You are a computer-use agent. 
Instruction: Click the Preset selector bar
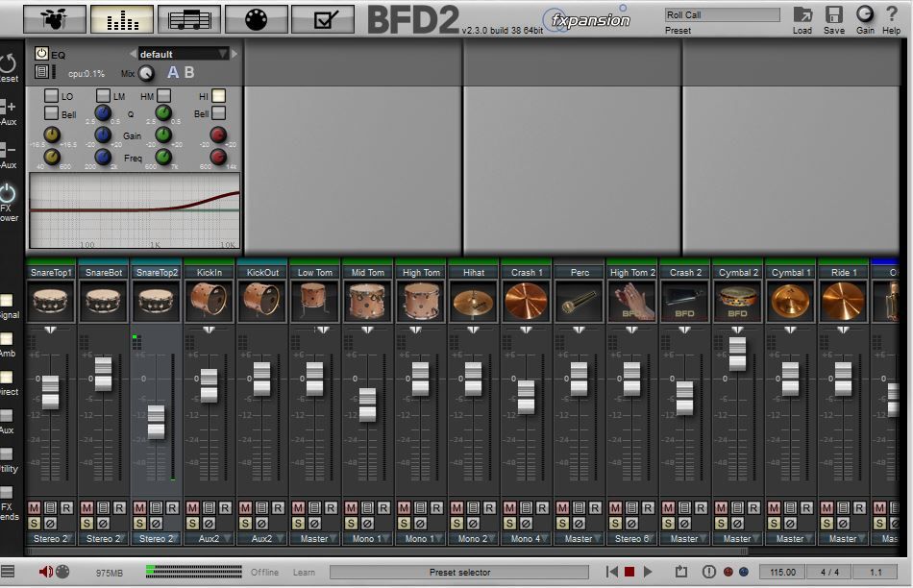point(459,573)
